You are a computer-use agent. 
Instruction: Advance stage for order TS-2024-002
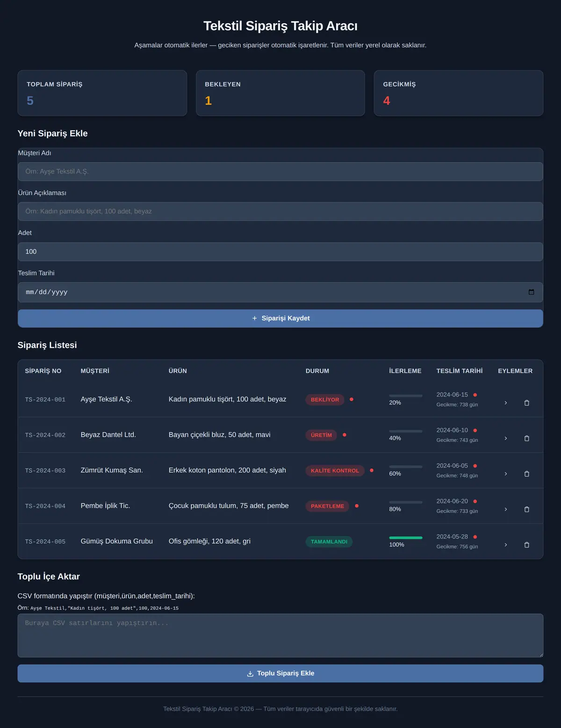pyautogui.click(x=505, y=439)
